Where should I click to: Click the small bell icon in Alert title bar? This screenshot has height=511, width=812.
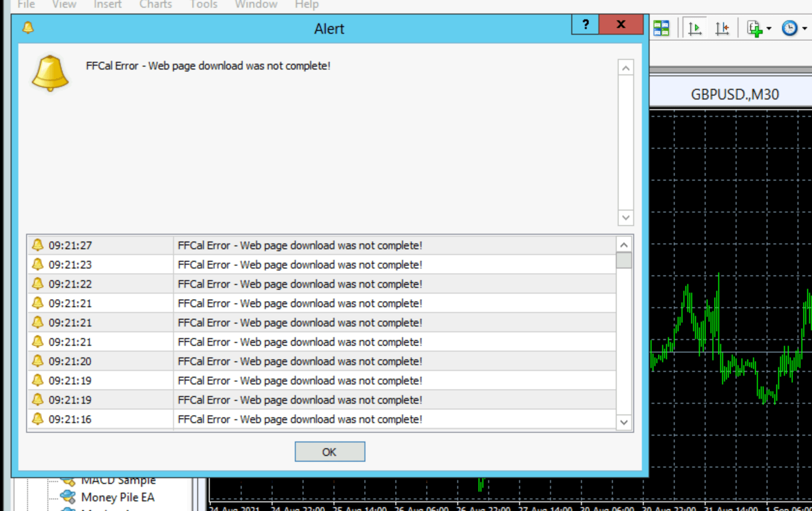28,28
